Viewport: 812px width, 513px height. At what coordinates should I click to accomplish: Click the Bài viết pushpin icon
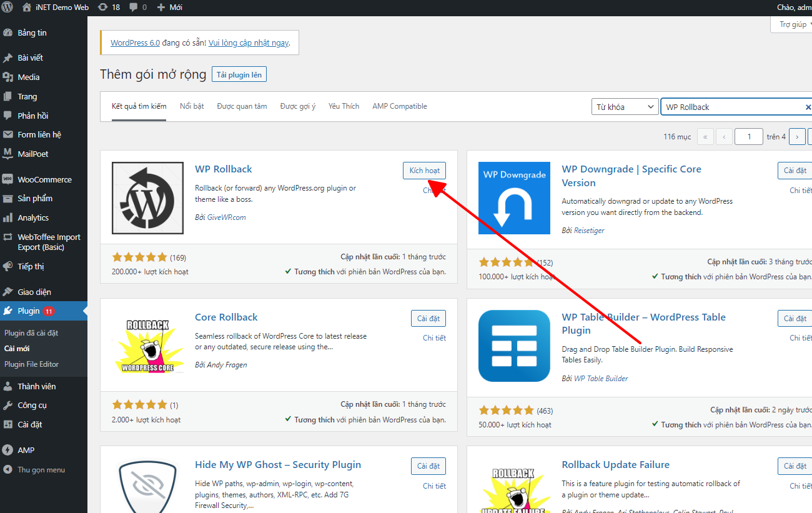click(8, 57)
